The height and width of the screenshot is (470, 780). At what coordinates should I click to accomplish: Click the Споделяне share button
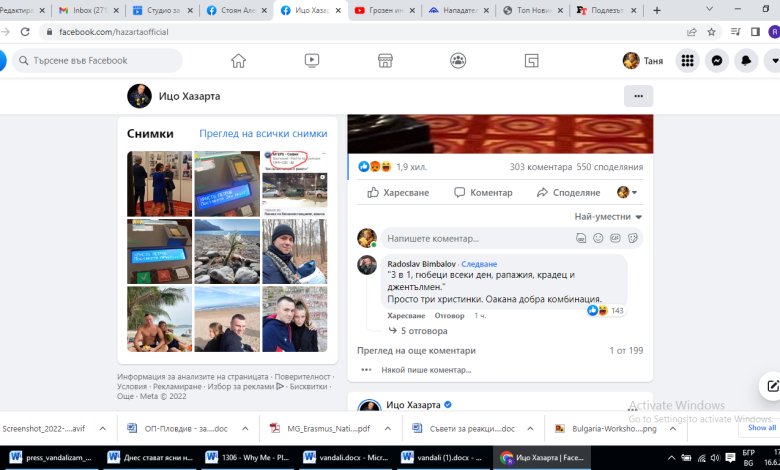(569, 192)
